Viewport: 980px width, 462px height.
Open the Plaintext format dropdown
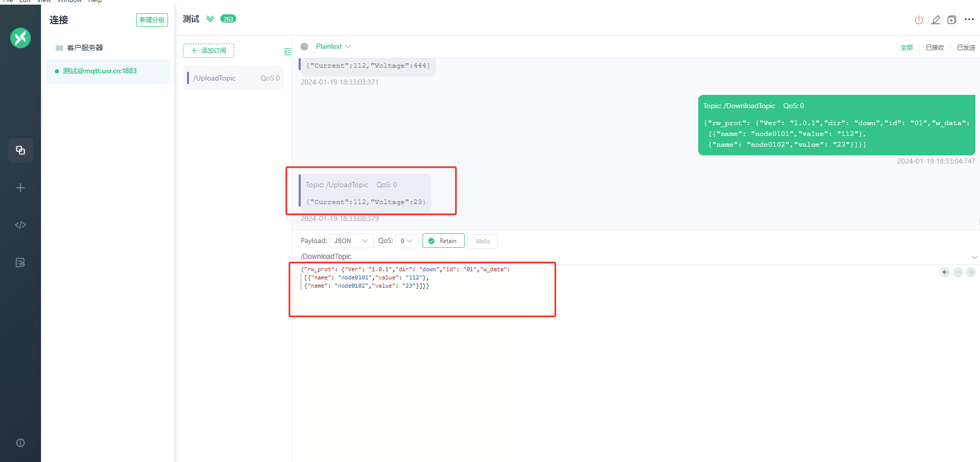(333, 47)
